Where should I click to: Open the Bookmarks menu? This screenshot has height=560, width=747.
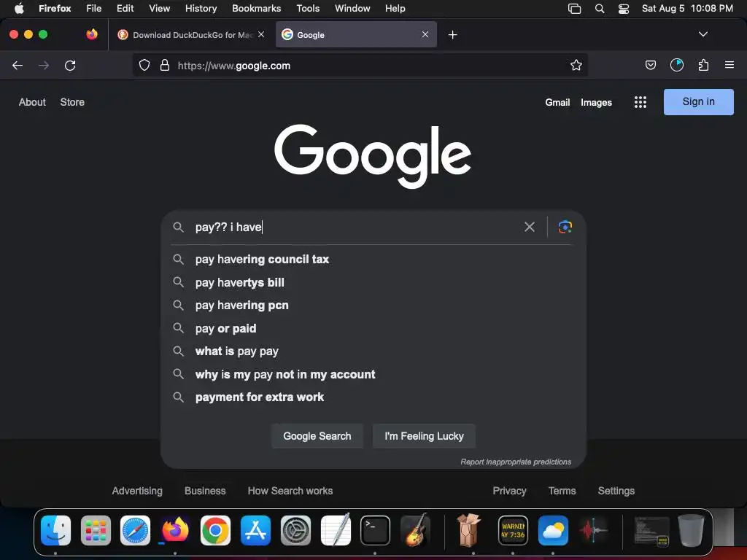(256, 8)
